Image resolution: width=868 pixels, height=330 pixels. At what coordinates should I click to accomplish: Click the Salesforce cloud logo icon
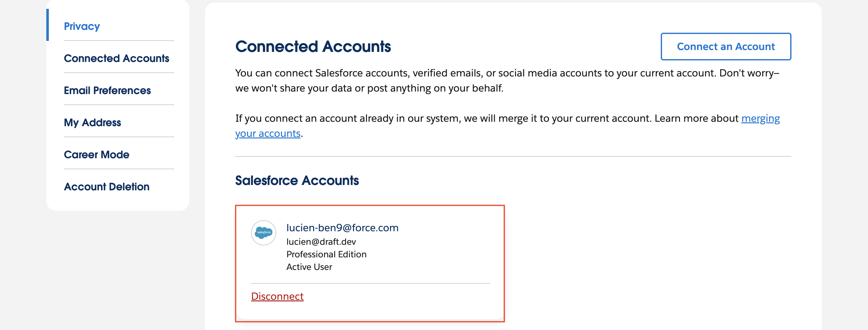(264, 233)
